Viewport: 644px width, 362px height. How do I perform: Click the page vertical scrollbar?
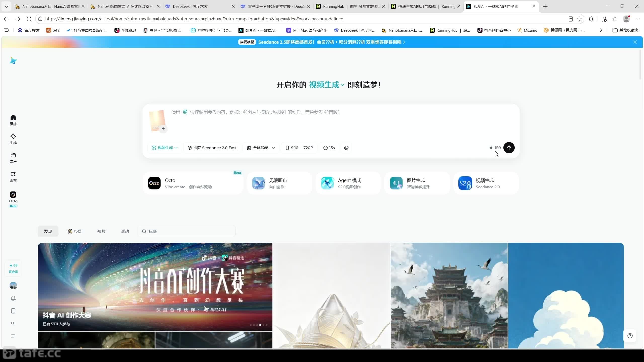[x=640, y=65]
